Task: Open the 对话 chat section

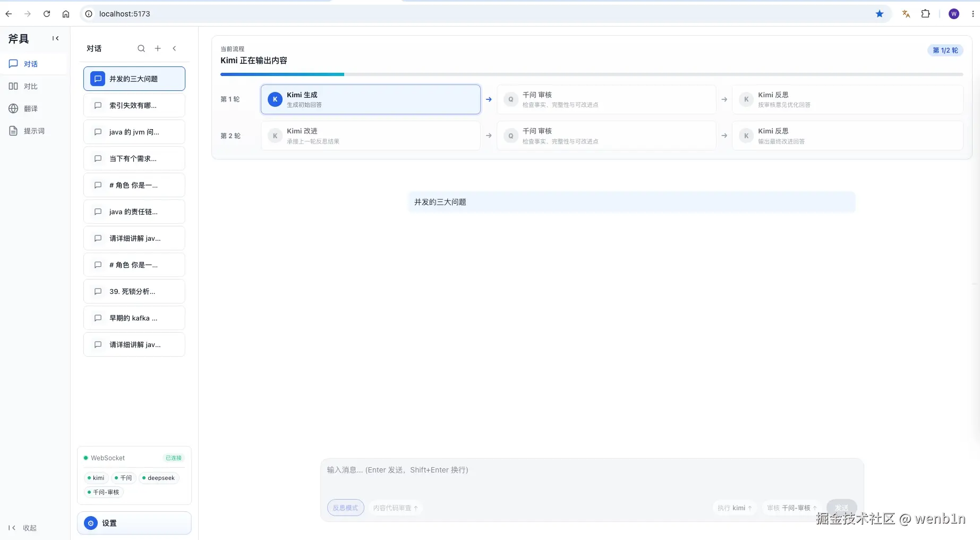Action: pos(34,64)
